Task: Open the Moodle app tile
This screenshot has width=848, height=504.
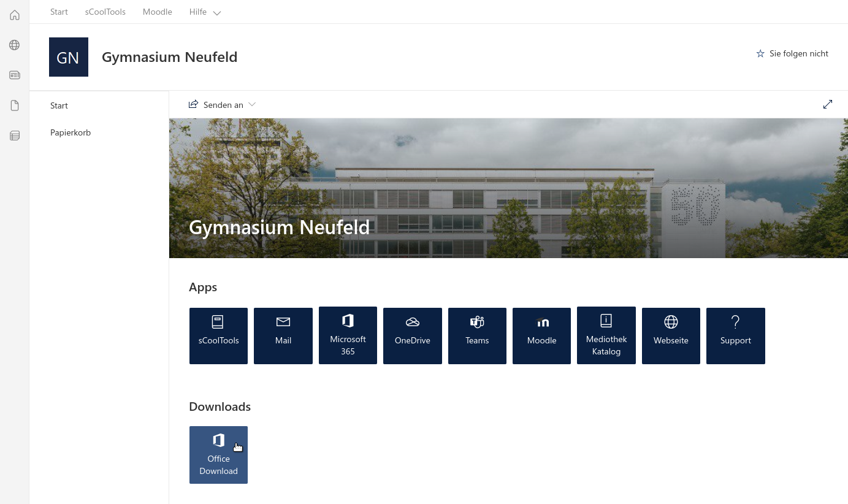Action: coord(541,335)
